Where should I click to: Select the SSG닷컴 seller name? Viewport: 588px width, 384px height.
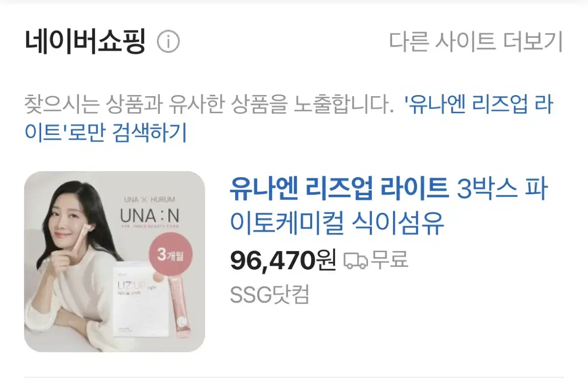269,294
